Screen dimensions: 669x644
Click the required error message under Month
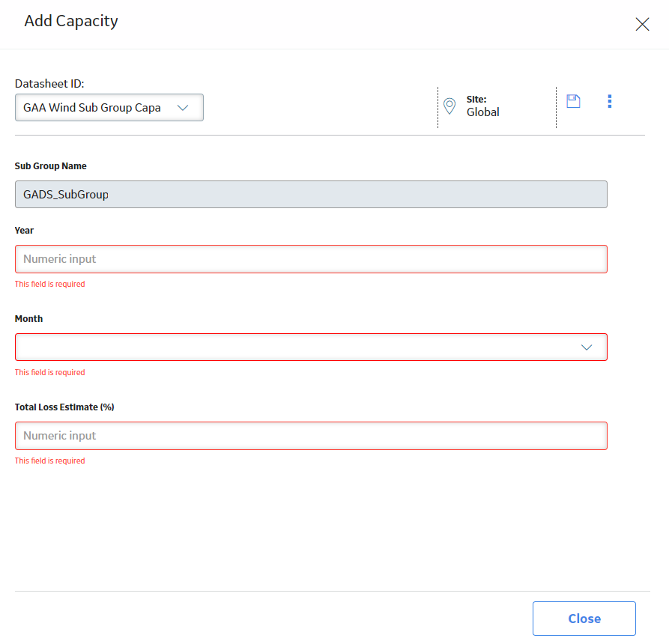(x=50, y=372)
